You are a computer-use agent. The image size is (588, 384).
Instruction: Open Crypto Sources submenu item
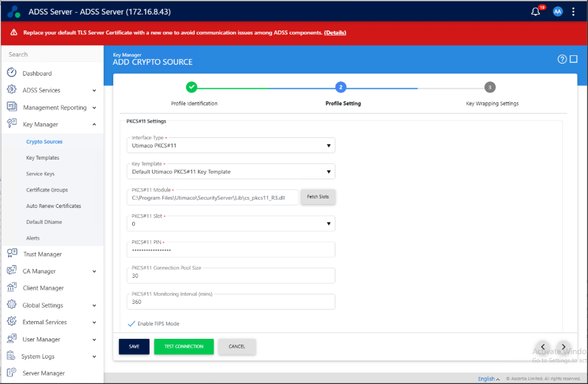coord(45,142)
